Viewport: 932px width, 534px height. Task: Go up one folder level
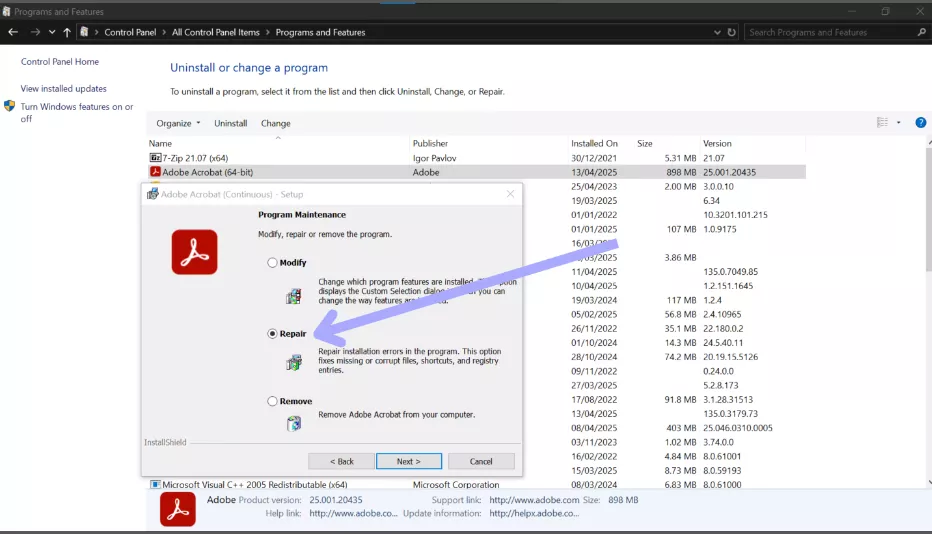click(x=67, y=32)
